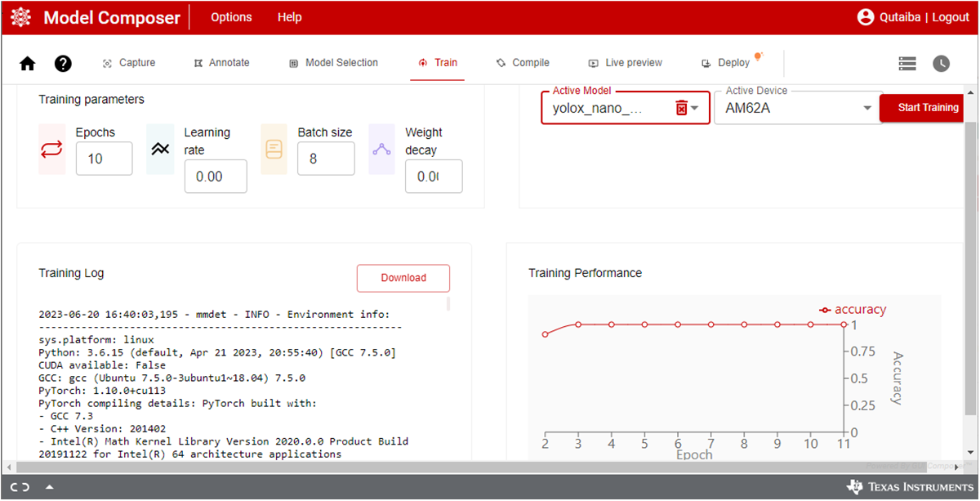Click the Epochs loop icon

click(51, 150)
